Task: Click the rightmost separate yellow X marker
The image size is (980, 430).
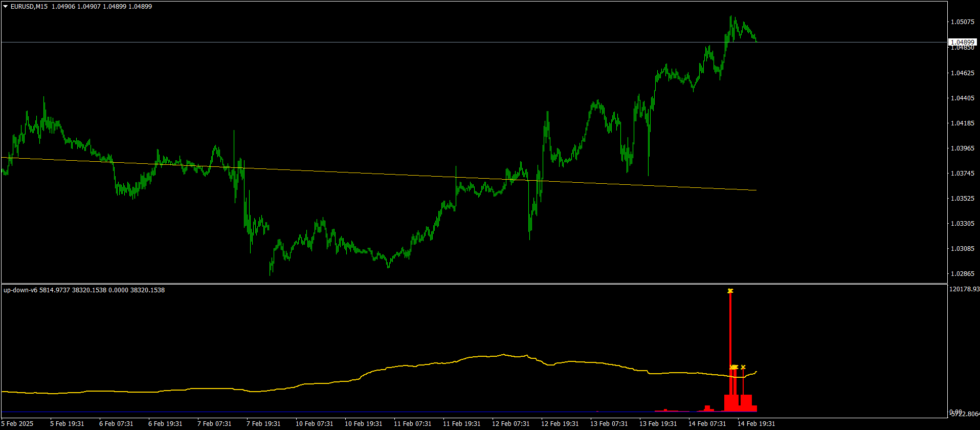Action: pos(743,367)
